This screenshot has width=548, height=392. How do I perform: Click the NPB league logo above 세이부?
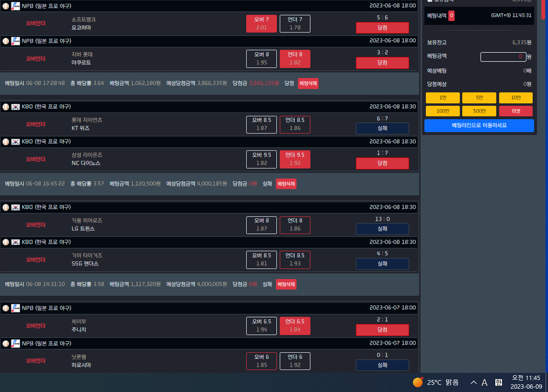pos(15,308)
